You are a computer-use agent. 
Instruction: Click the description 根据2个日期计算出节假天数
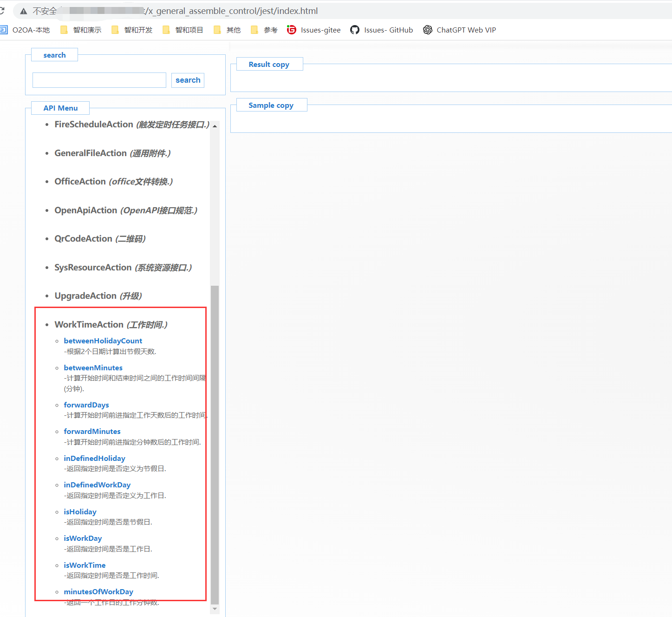[110, 352]
